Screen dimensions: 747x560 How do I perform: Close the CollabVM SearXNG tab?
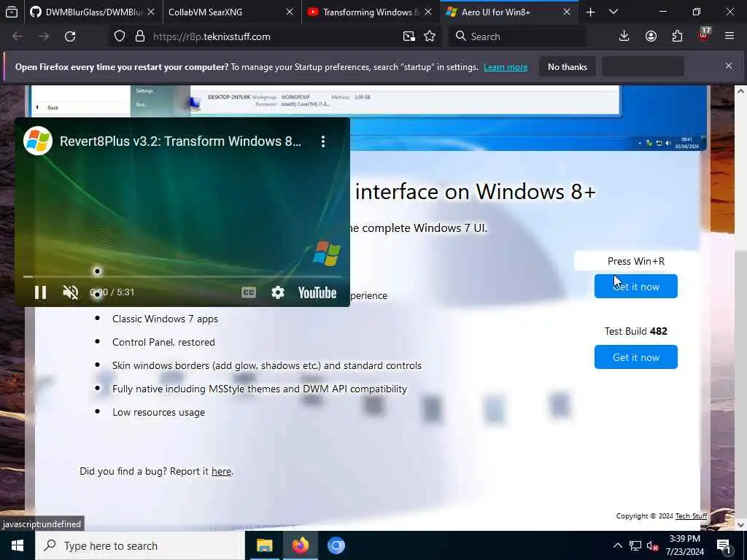(x=289, y=12)
